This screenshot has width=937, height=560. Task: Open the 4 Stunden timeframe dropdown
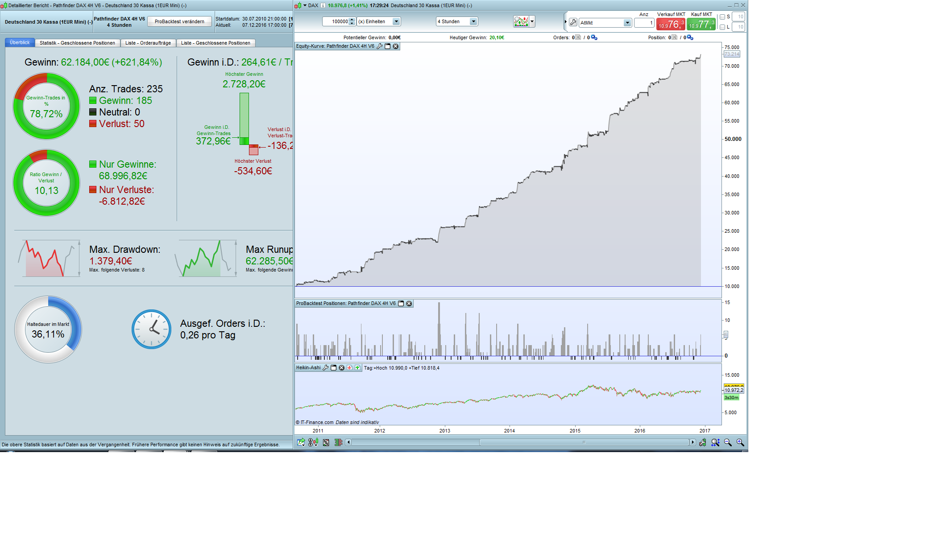pos(473,21)
